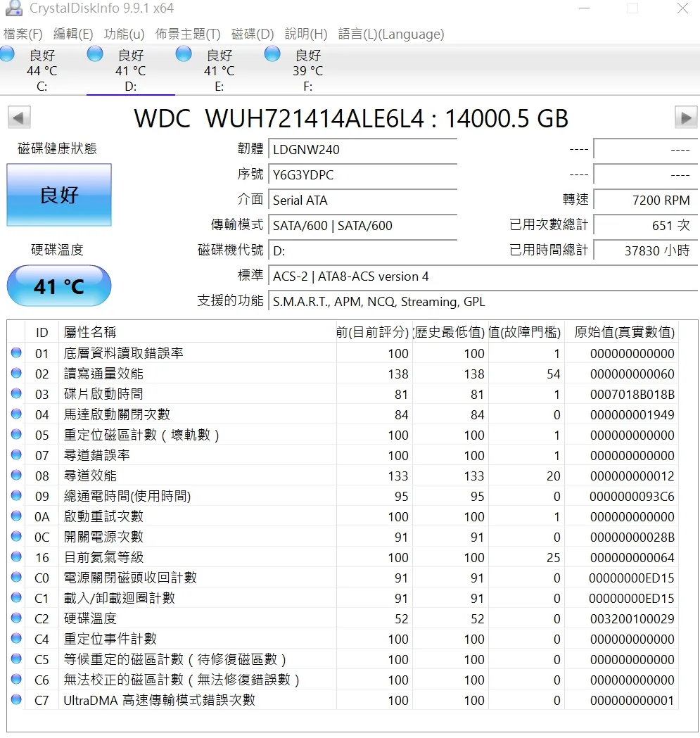The image size is (700, 738).
Task: Click status circle for attribute C2
Action: pos(16,618)
